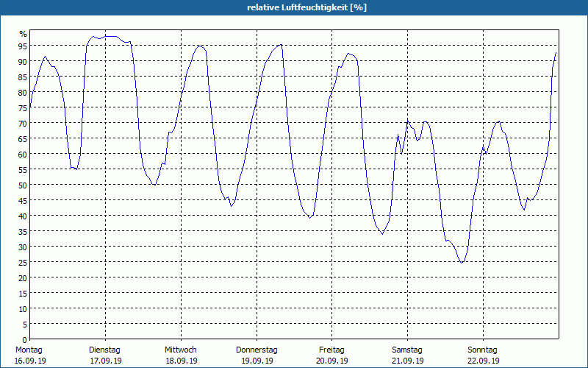This screenshot has height=368, width=588.
Task: Click the 10 y-axis label
Action: click(23, 308)
